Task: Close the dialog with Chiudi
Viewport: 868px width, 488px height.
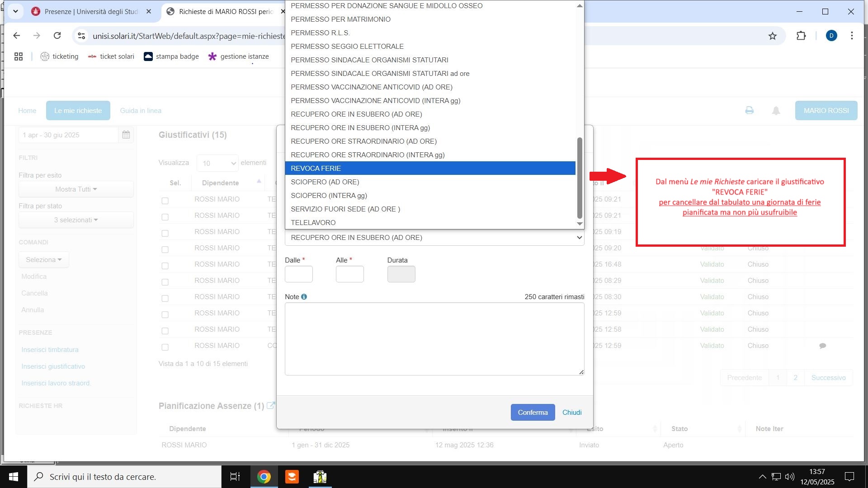Action: click(x=572, y=412)
